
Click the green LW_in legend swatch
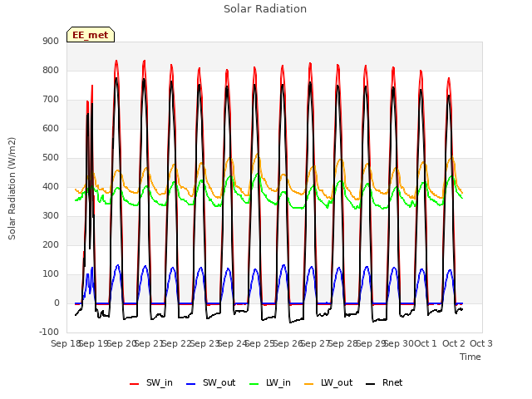(x=254, y=384)
